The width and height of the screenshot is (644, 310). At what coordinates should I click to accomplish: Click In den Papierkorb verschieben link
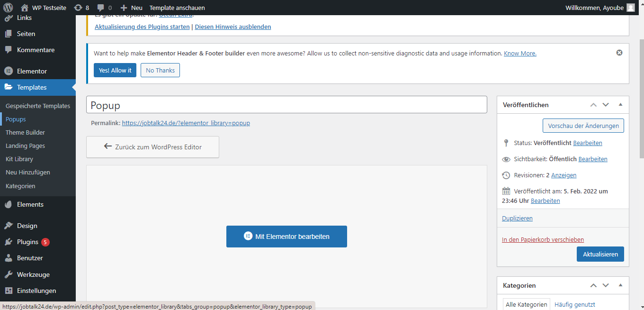[x=543, y=239]
